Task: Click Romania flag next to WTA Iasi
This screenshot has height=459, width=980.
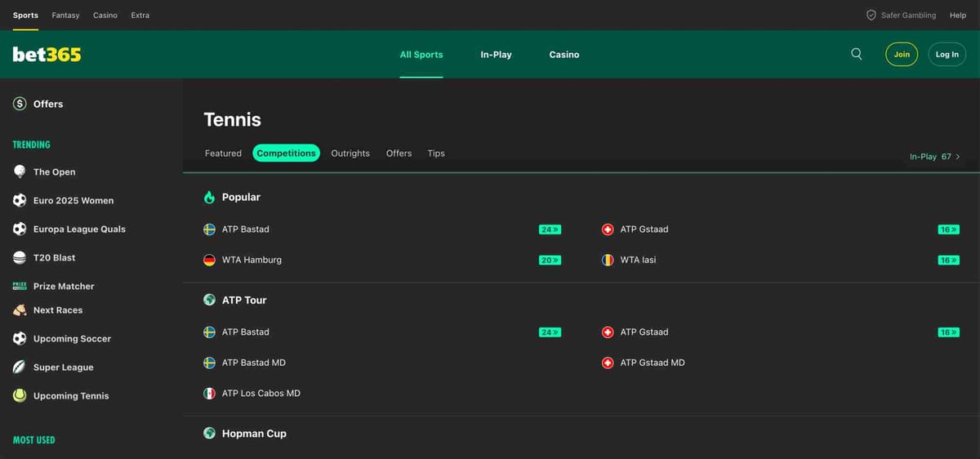Action: coord(608,260)
